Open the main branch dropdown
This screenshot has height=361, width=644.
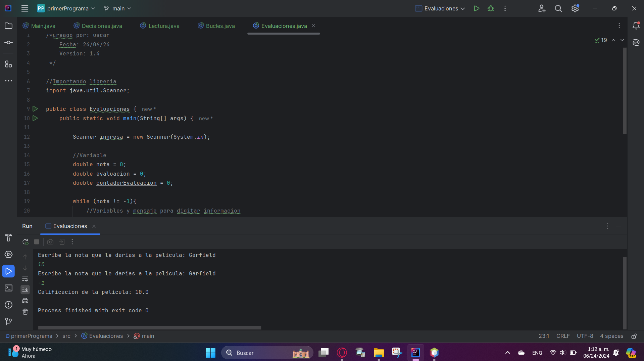point(117,8)
